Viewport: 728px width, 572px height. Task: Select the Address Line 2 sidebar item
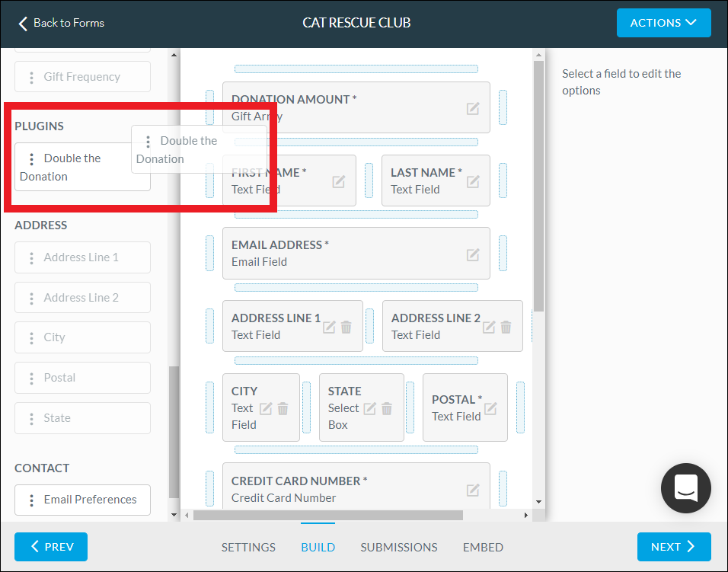pos(83,298)
